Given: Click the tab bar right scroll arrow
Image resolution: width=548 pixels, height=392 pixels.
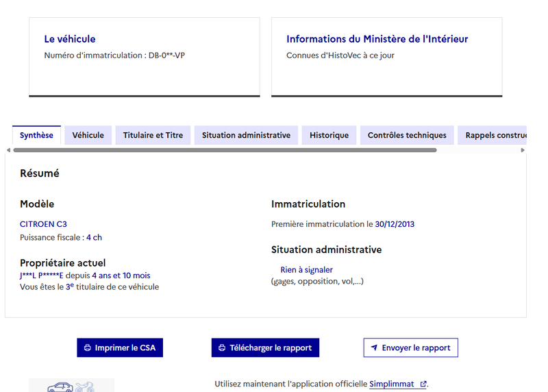Looking at the screenshot, I should point(523,150).
